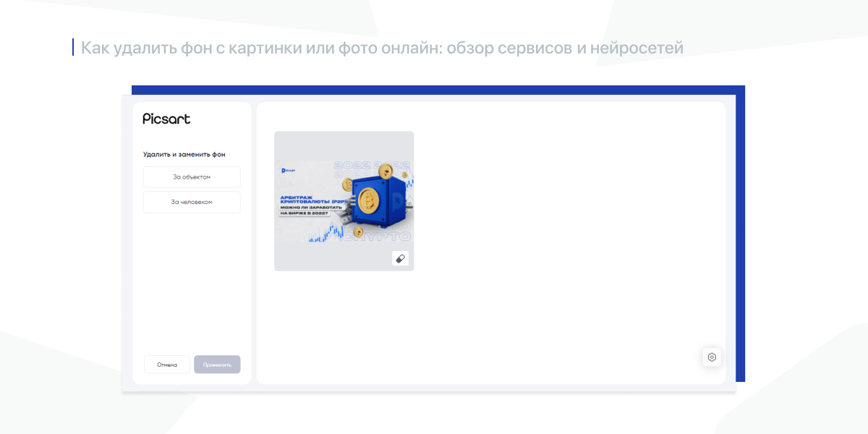Select the "За объектом" option
Image resolution: width=868 pixels, height=434 pixels.
pyautogui.click(x=192, y=177)
